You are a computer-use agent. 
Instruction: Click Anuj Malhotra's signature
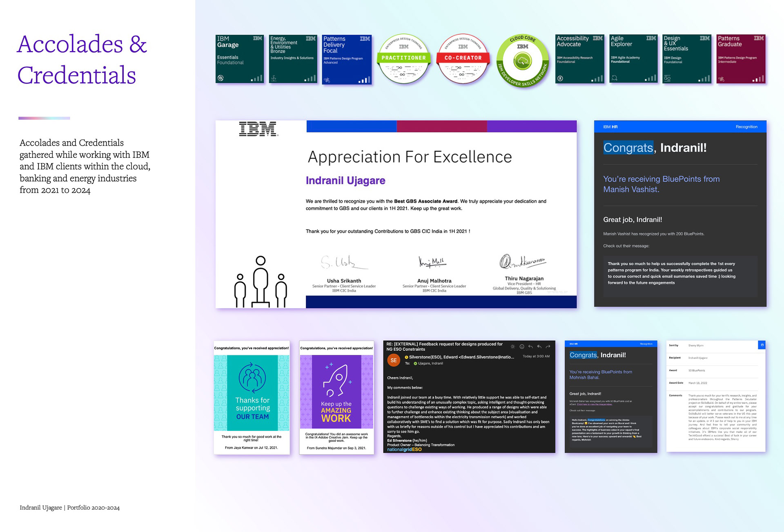(433, 262)
